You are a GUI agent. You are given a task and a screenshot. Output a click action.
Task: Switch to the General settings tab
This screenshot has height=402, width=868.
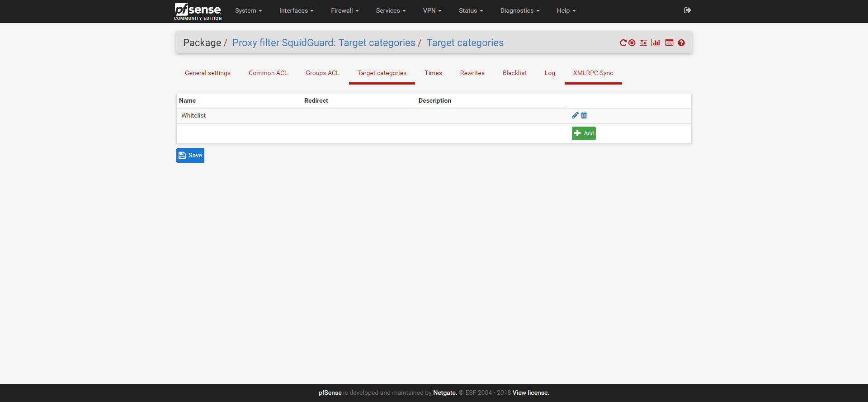click(208, 73)
